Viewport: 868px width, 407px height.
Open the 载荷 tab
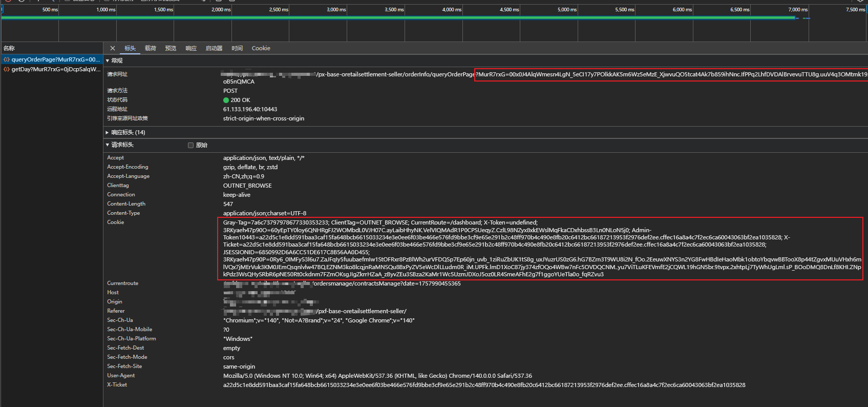150,48
